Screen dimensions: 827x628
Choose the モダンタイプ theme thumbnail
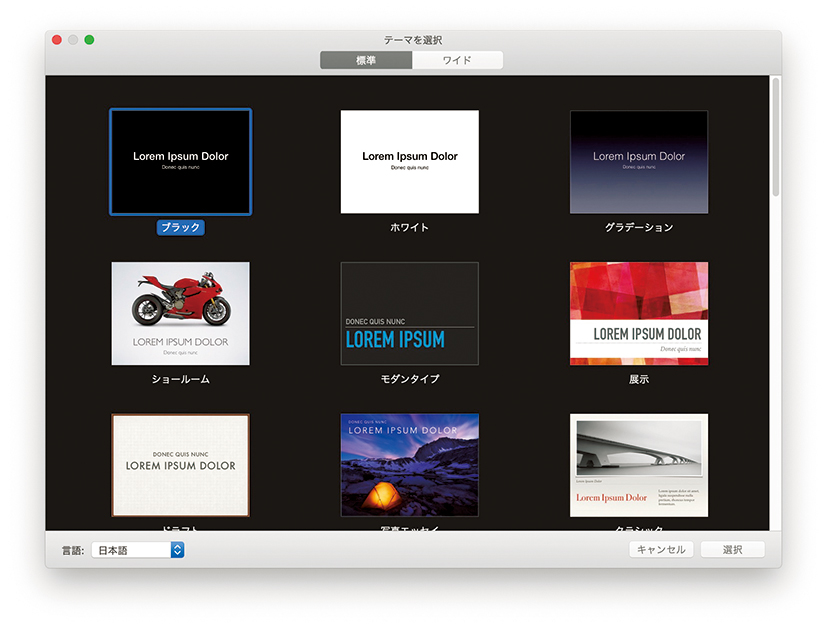pos(409,313)
